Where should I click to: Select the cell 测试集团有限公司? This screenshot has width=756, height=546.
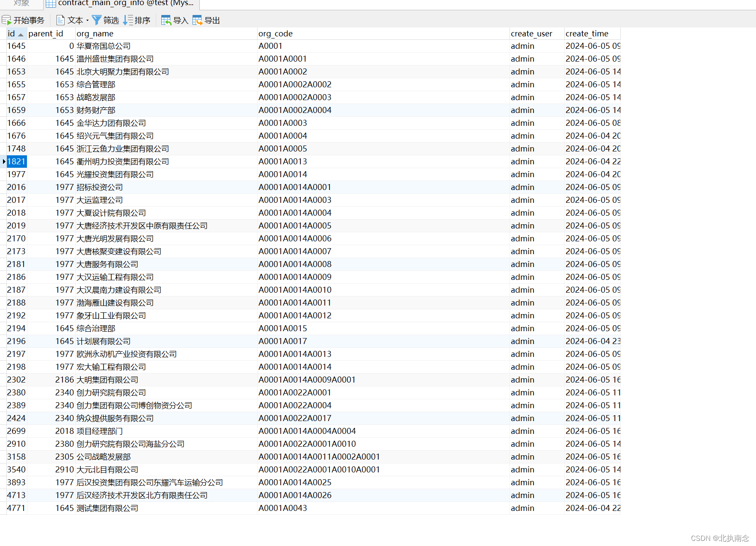pyautogui.click(x=166, y=508)
